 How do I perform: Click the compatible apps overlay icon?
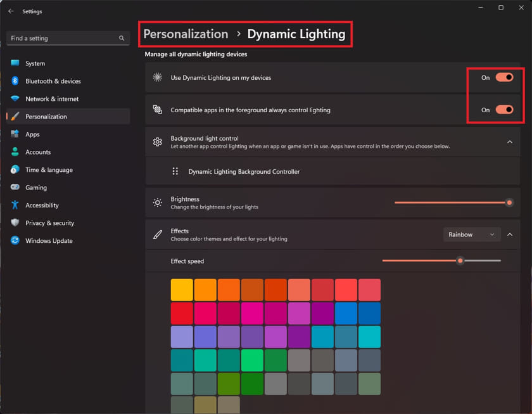coord(158,110)
